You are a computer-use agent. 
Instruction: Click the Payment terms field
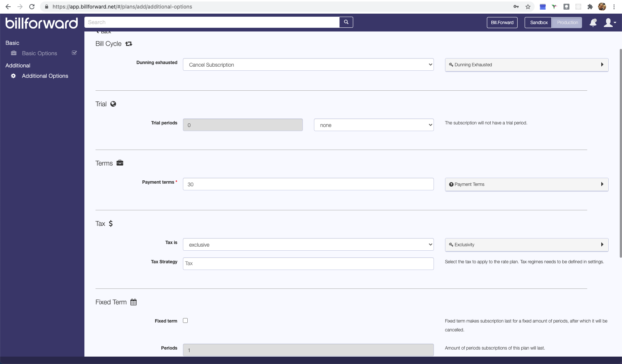308,184
